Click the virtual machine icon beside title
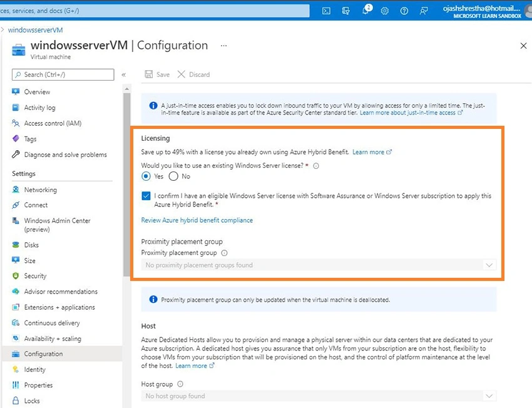The width and height of the screenshot is (532, 408). coord(19,49)
